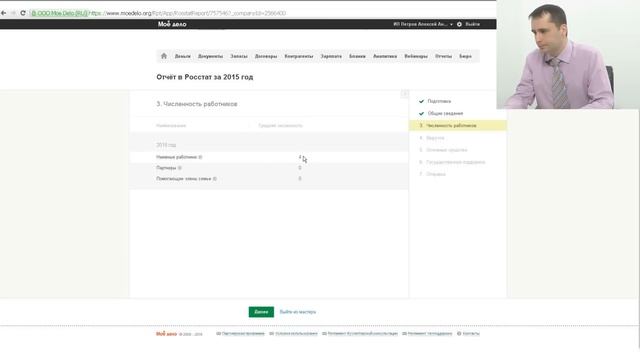Click info icon next to Партнеры

180,168
